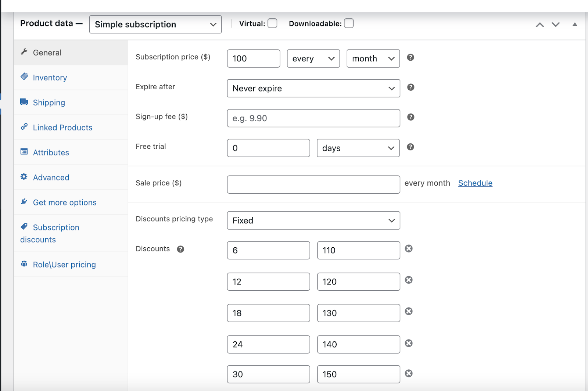Open the Role\User pricing tab
This screenshot has height=391, width=588.
coord(71,265)
